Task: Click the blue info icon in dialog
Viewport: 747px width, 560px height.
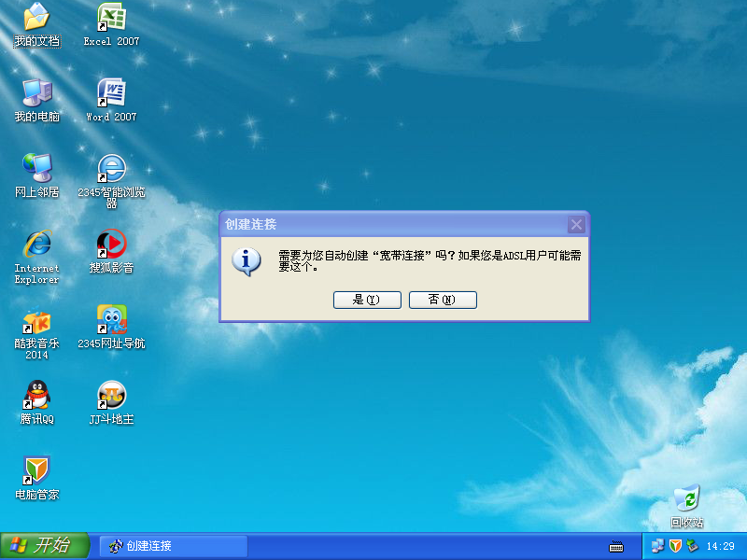Action: 247,261
